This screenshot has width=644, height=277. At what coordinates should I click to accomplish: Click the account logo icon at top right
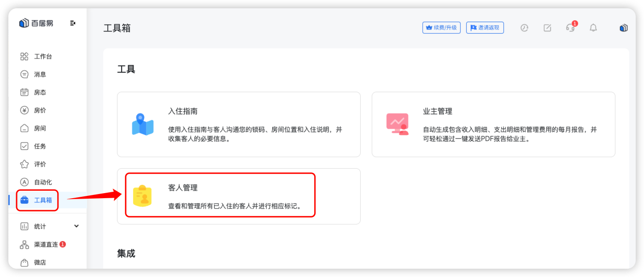pos(624,28)
